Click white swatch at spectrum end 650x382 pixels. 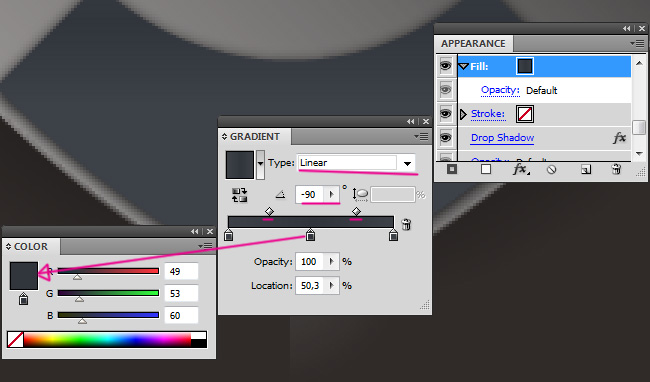tap(199, 335)
